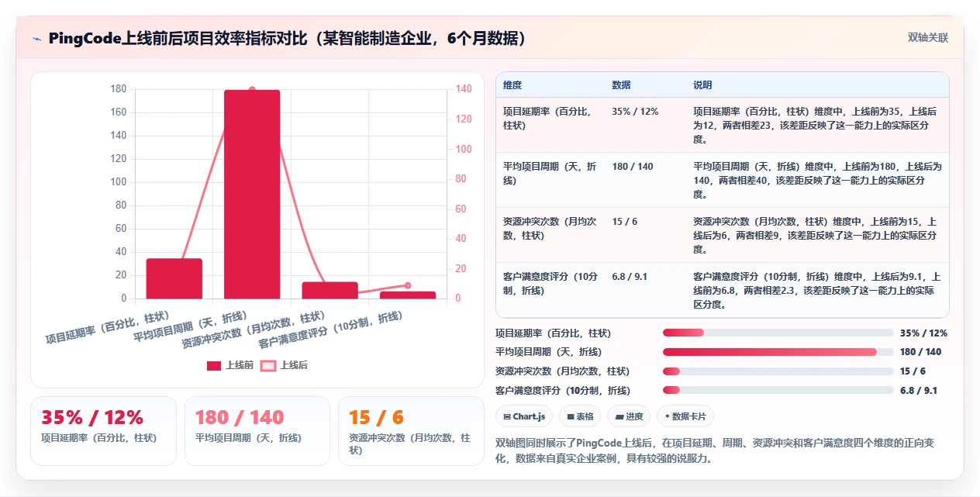
Task: Click the 进度 tag chip
Action: click(x=629, y=416)
